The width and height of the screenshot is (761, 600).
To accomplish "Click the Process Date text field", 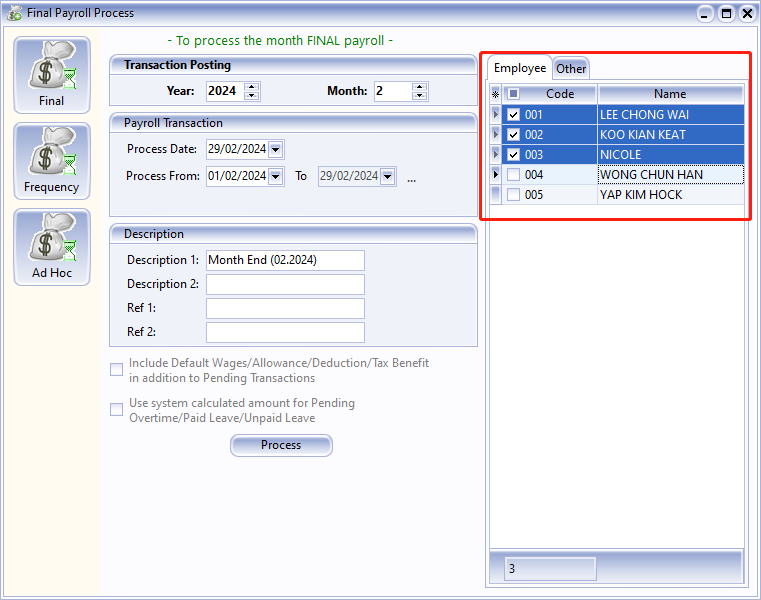I will click(x=237, y=150).
